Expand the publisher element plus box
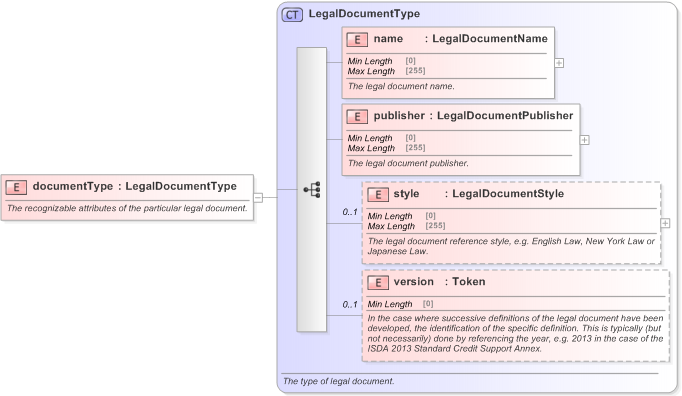 click(585, 140)
